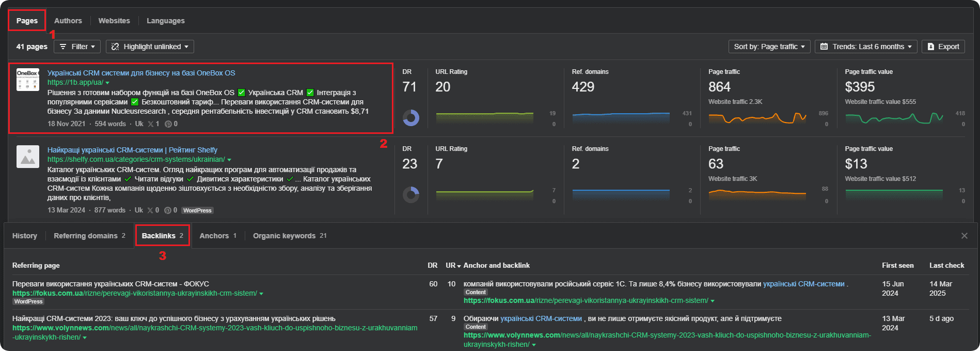
Task: Click the Page traffic value 864
Action: click(719, 87)
